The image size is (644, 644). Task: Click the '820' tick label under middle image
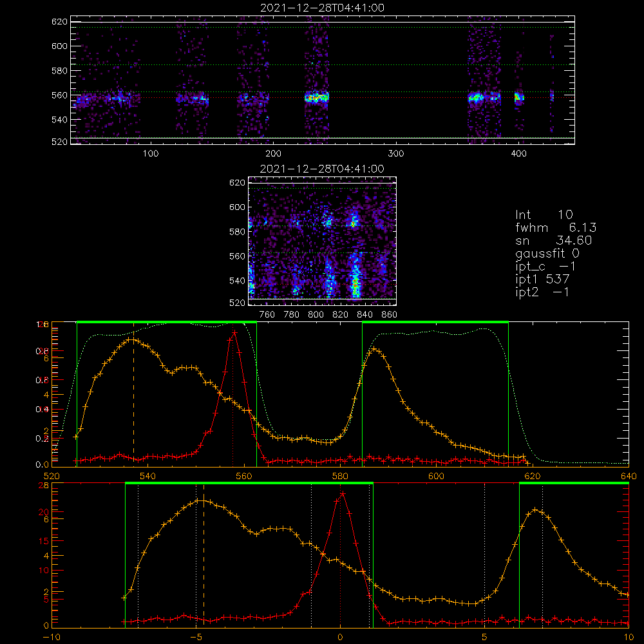341,315
